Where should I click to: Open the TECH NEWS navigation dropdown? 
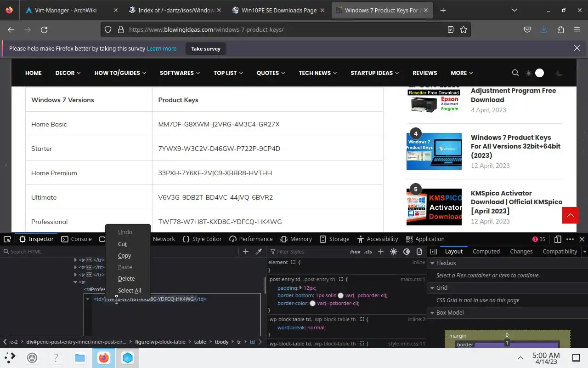coord(318,73)
